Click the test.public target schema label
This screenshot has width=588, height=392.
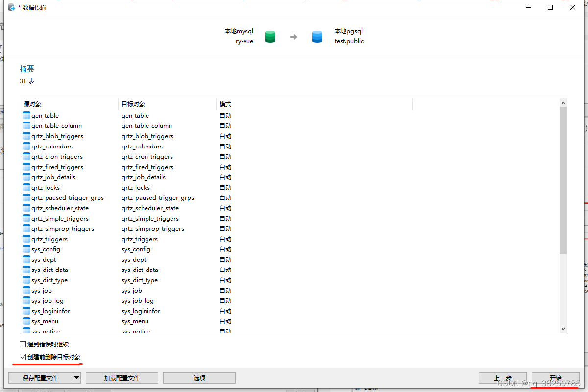coord(349,41)
